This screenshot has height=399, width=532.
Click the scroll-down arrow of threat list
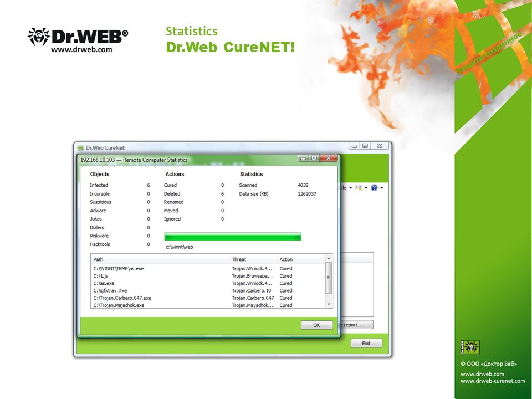pyautogui.click(x=329, y=304)
